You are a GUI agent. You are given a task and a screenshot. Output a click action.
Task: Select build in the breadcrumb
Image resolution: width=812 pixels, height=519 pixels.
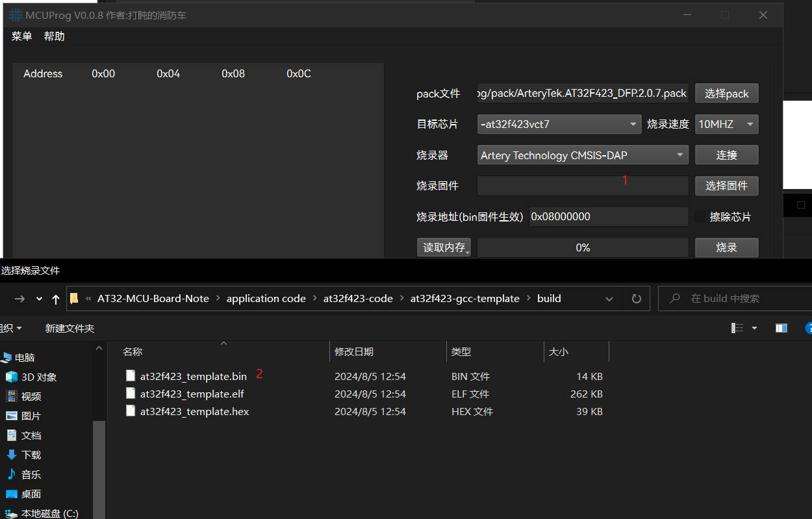[549, 299]
